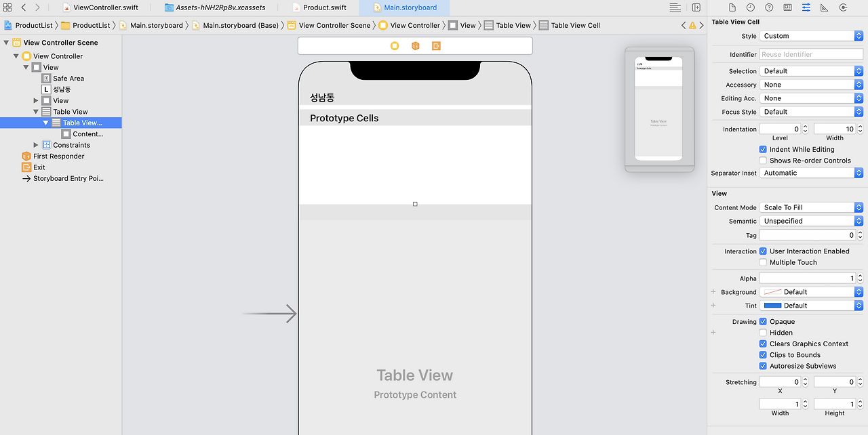Click Exit icon in scene dock
This screenshot has width=868, height=435.
pyautogui.click(x=436, y=45)
